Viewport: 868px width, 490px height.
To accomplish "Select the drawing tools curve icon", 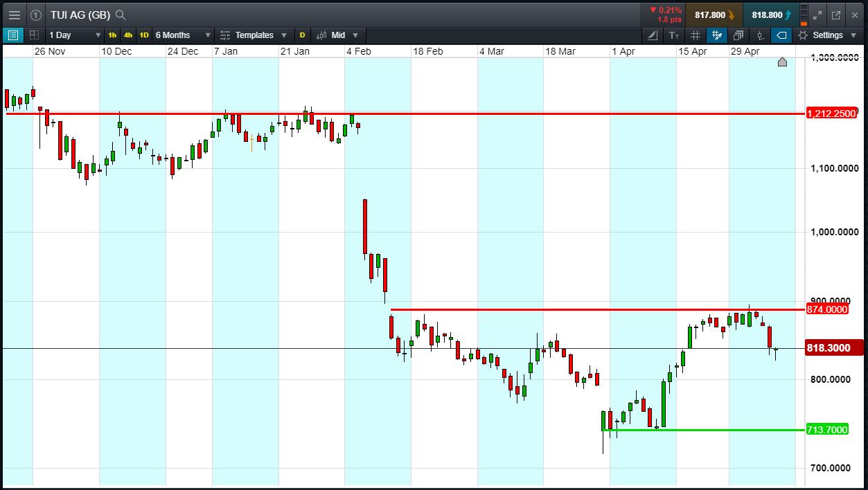I will coord(654,35).
